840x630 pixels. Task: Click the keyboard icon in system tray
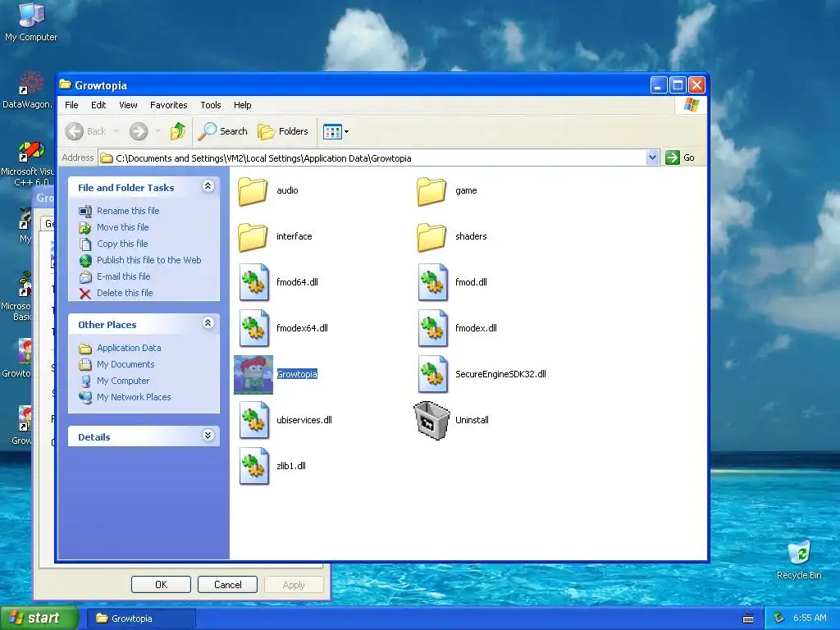tap(748, 619)
